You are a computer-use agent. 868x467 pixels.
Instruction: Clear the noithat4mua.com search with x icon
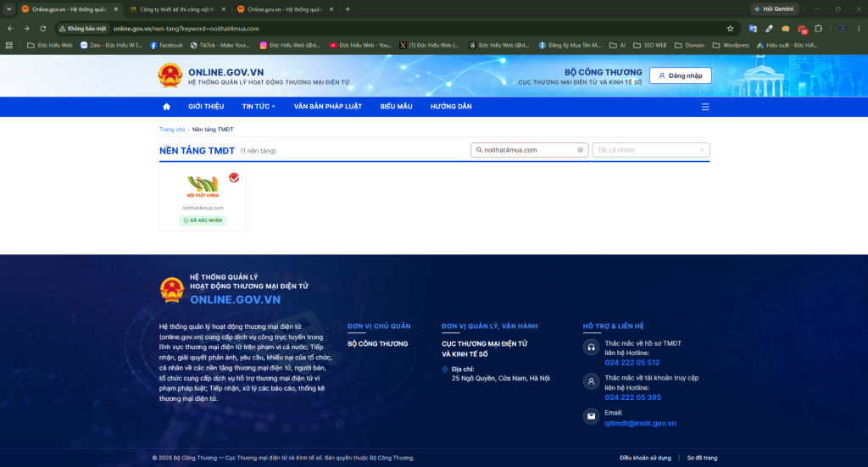click(x=580, y=150)
